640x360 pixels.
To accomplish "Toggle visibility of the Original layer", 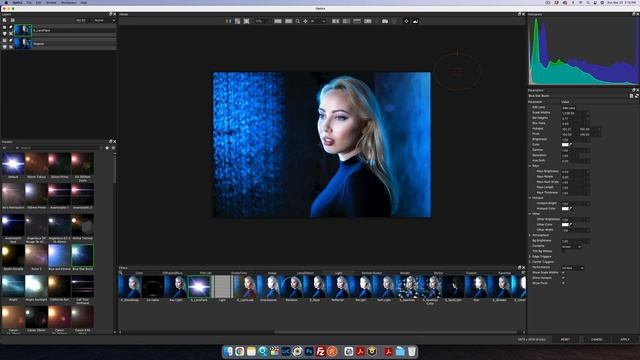I will [x=4, y=41].
